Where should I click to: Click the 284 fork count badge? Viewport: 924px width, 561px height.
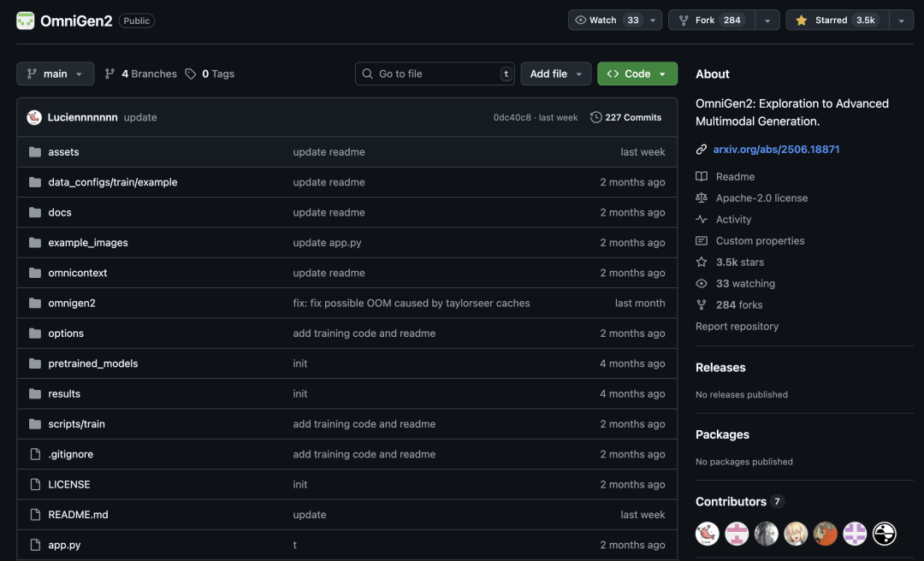[731, 20]
